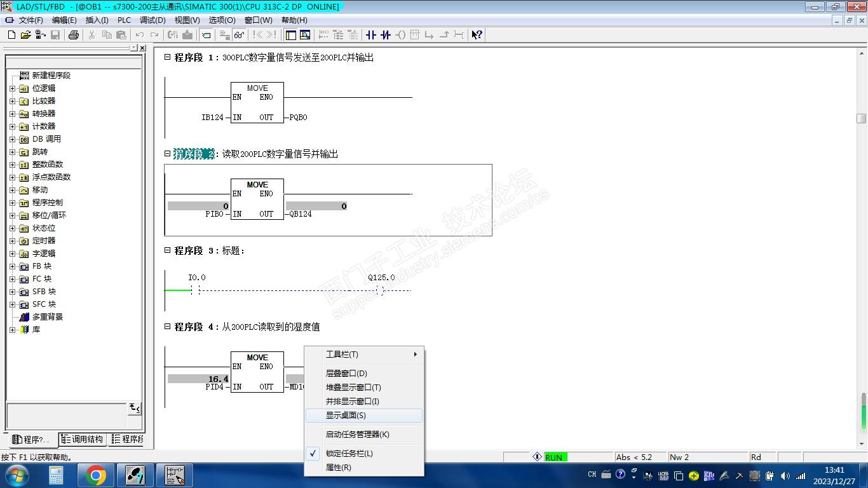Click the network signal tray icon
Image resolution: width=868 pixels, height=488 pixels.
click(x=801, y=475)
